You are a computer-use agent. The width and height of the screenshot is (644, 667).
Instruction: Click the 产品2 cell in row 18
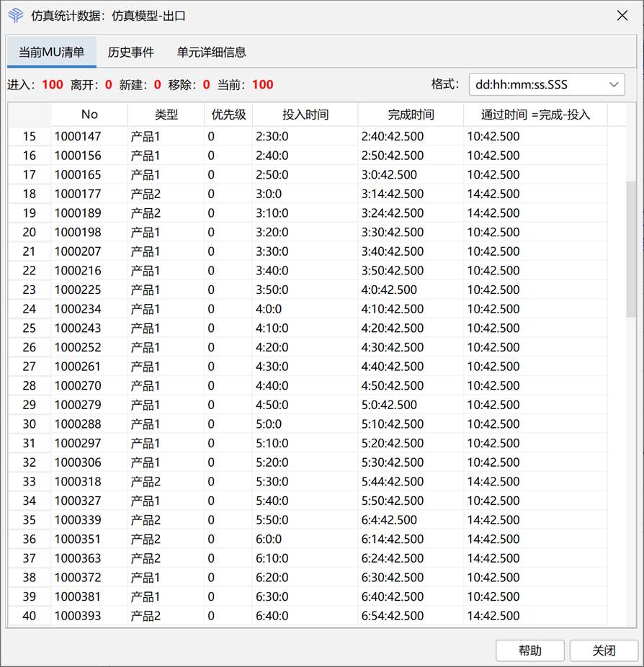pyautogui.click(x=146, y=194)
